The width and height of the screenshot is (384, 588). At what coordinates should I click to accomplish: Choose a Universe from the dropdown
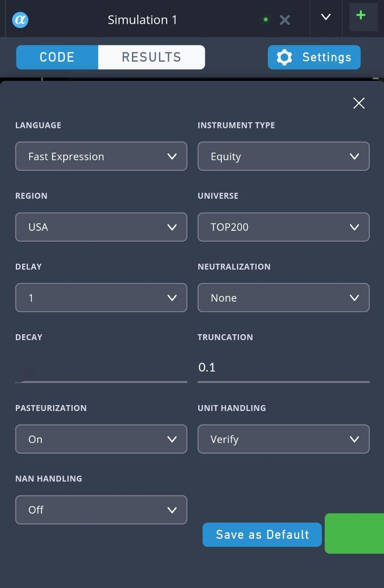(x=283, y=227)
